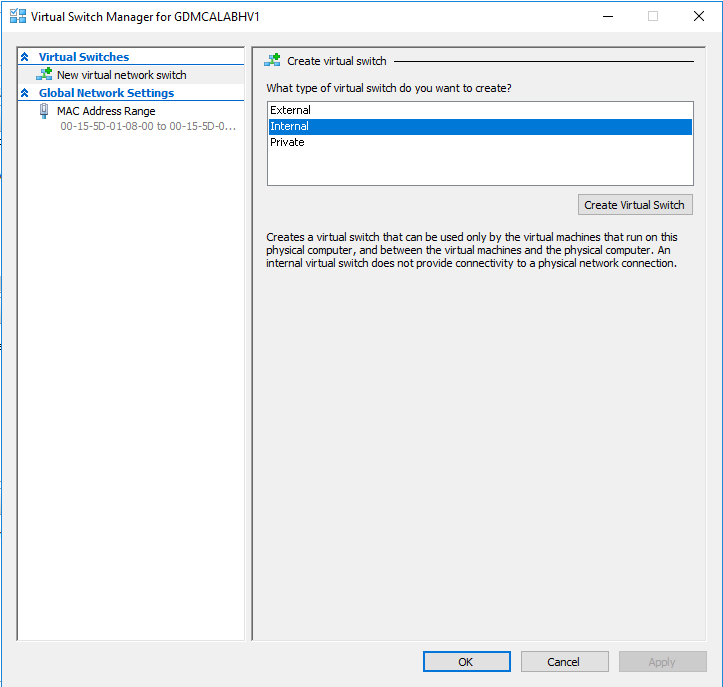Viewport: 723px width, 687px height.
Task: Close the Virtual Switch Manager window
Action: [699, 17]
